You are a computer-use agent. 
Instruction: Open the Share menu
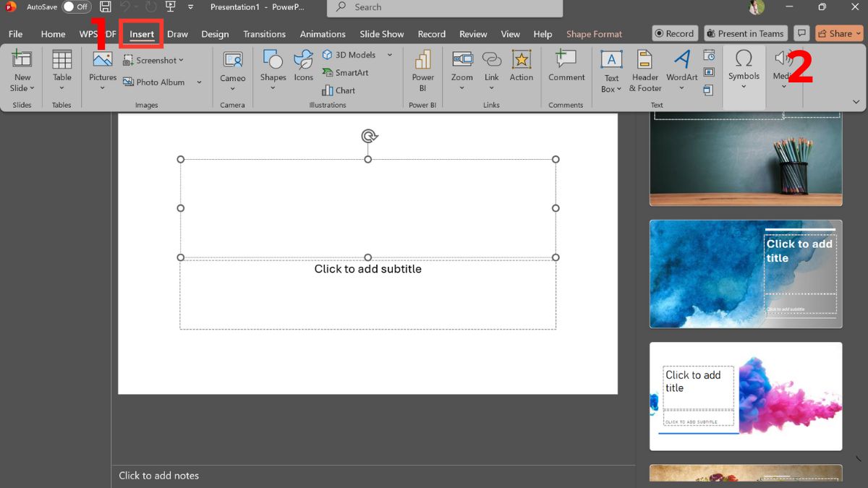[x=838, y=33]
